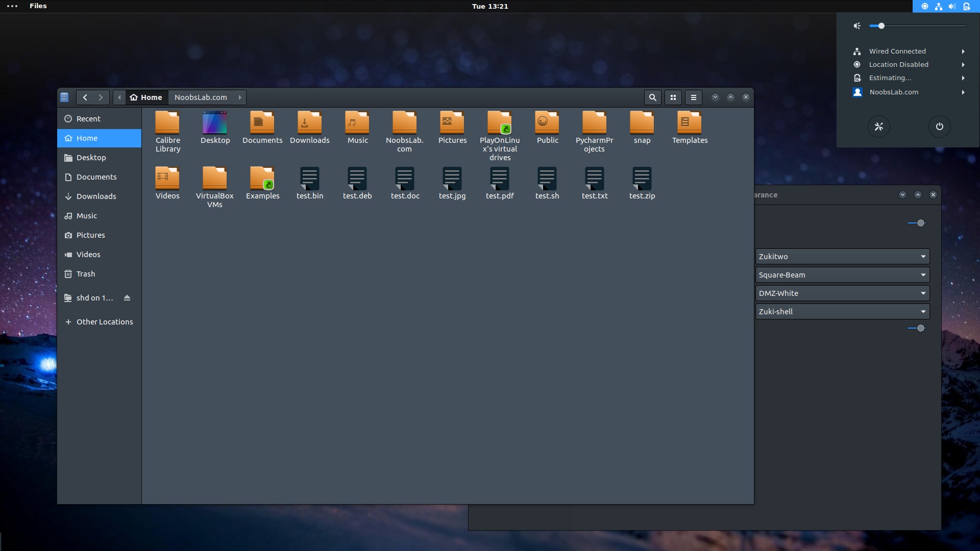This screenshot has width=980, height=551.
Task: Click the network settings icon in system tray
Action: click(939, 6)
